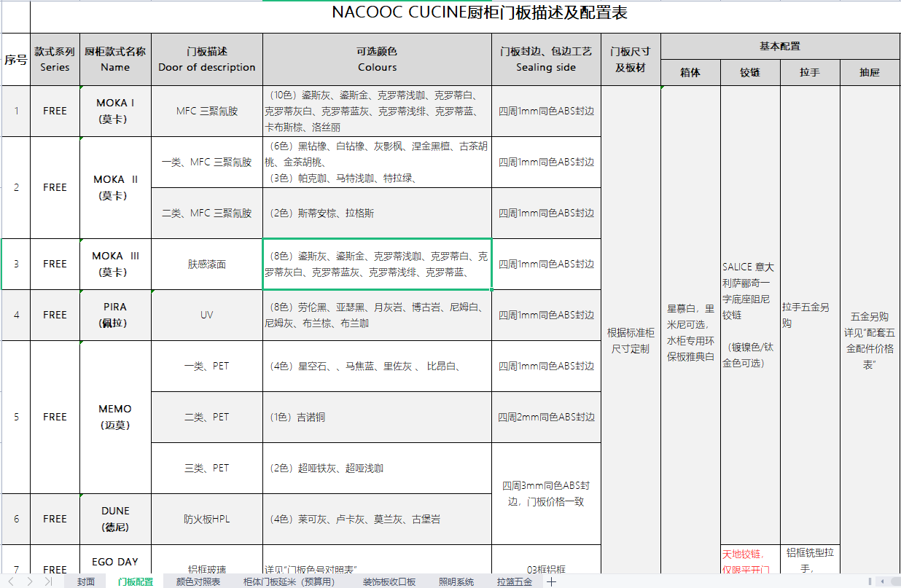Select the UV door description cell
The width and height of the screenshot is (901, 588).
point(207,315)
